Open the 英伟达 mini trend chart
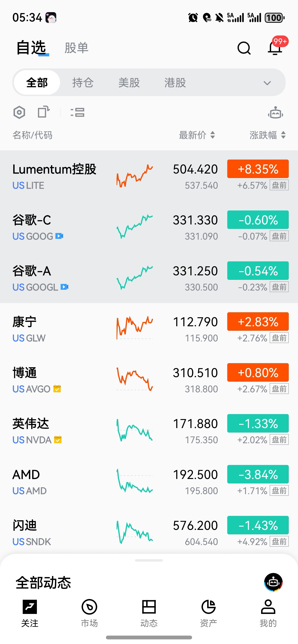Screen dimensions: 298x644 [135, 430]
